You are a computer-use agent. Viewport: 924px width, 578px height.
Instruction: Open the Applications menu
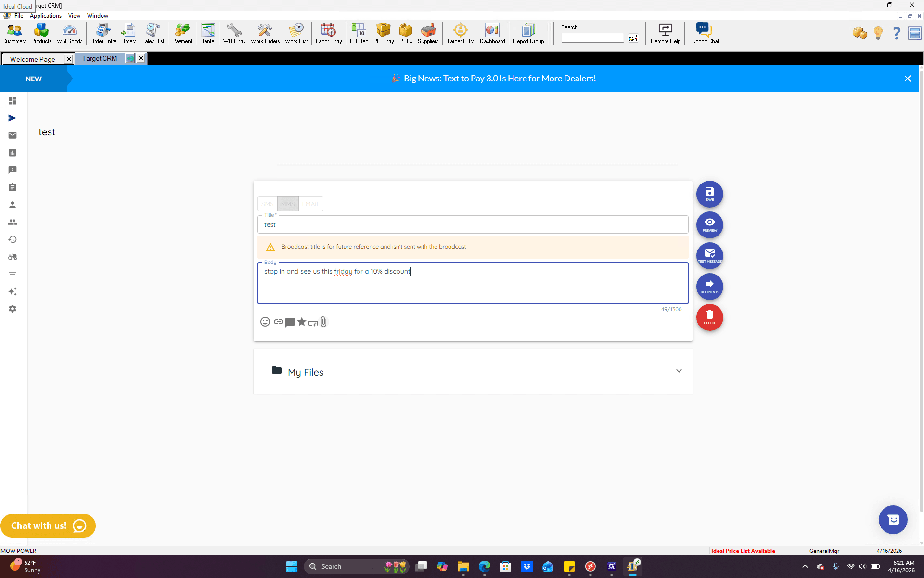(46, 16)
